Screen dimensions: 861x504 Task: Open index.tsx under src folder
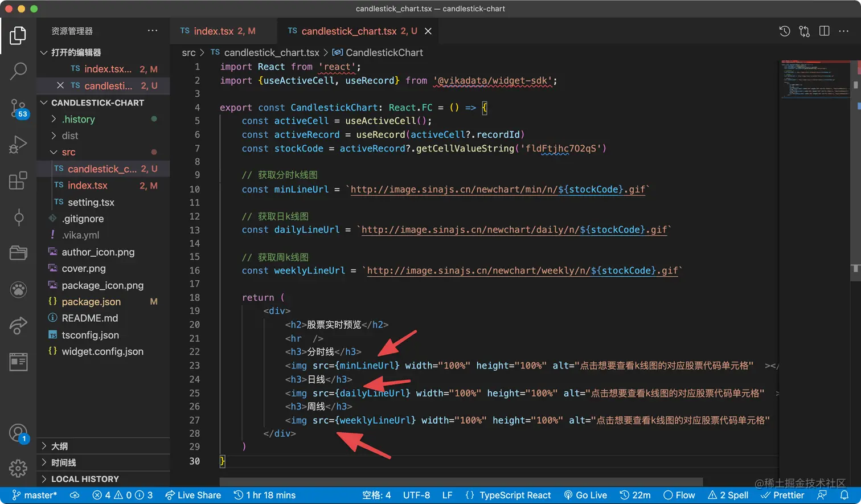point(104,186)
